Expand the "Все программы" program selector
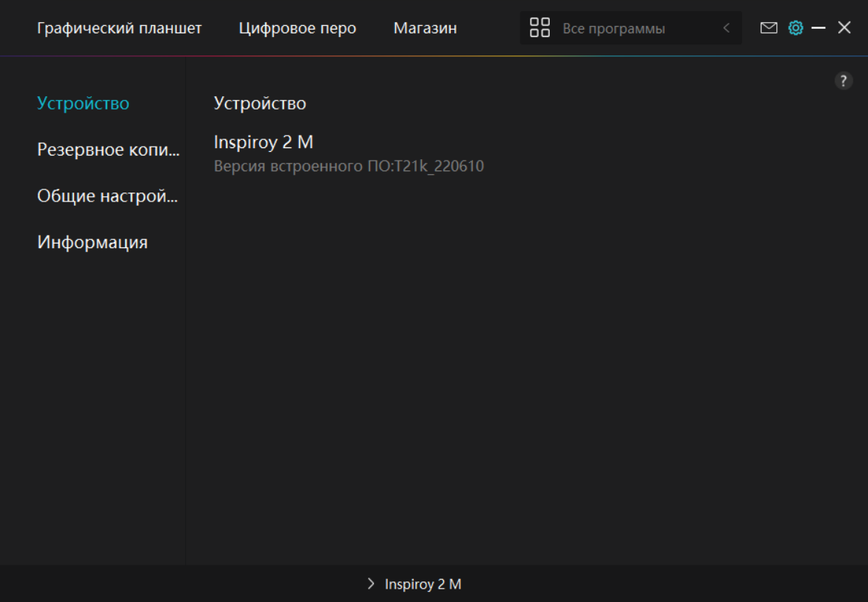 [613, 29]
